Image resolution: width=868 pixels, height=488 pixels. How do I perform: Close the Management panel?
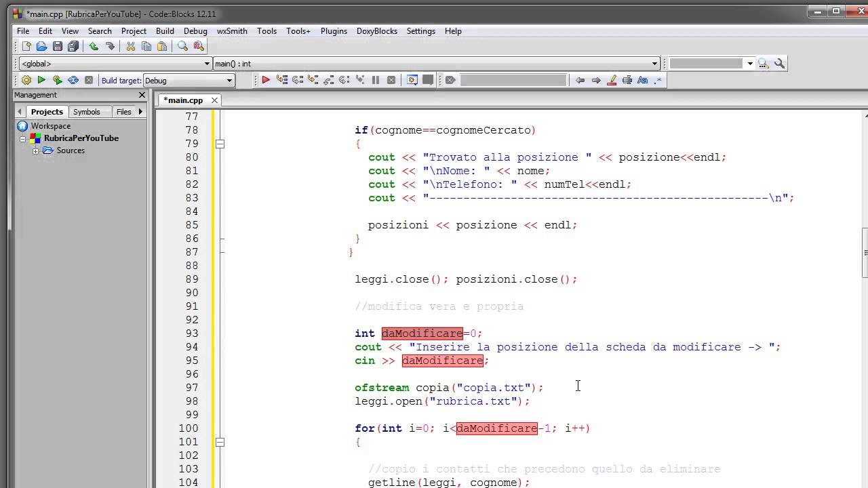(142, 95)
